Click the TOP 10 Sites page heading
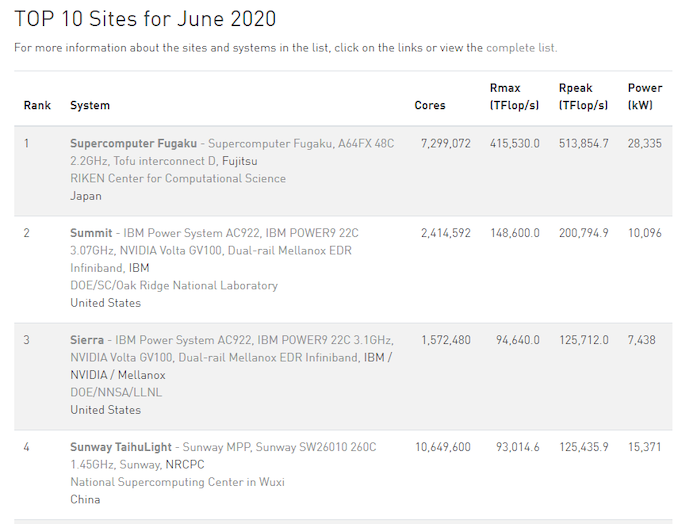 145,19
